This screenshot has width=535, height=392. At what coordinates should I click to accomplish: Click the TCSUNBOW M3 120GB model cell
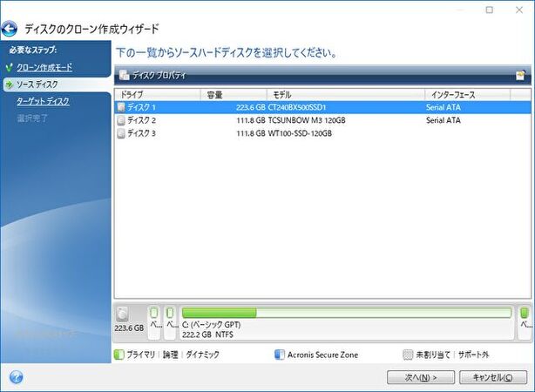(x=307, y=120)
